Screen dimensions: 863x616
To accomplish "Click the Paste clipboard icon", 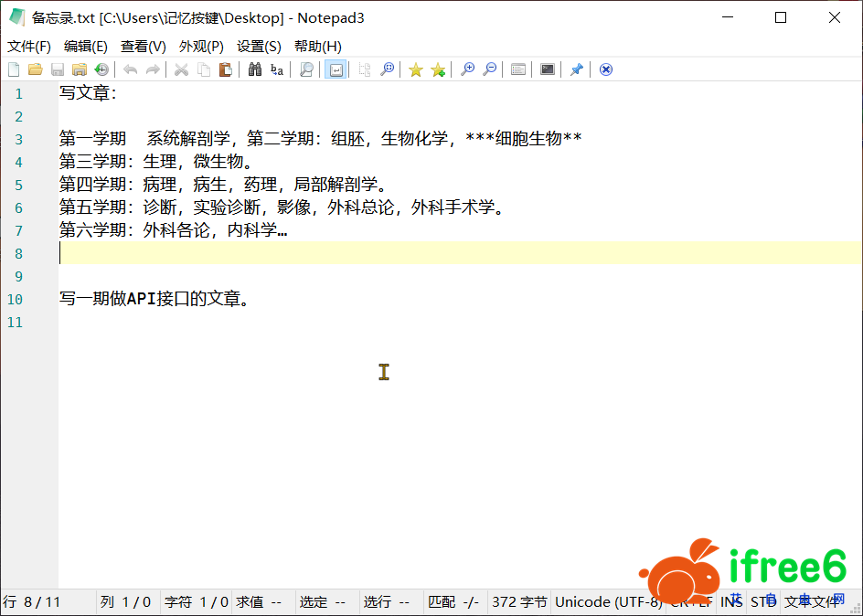I will [x=225, y=69].
